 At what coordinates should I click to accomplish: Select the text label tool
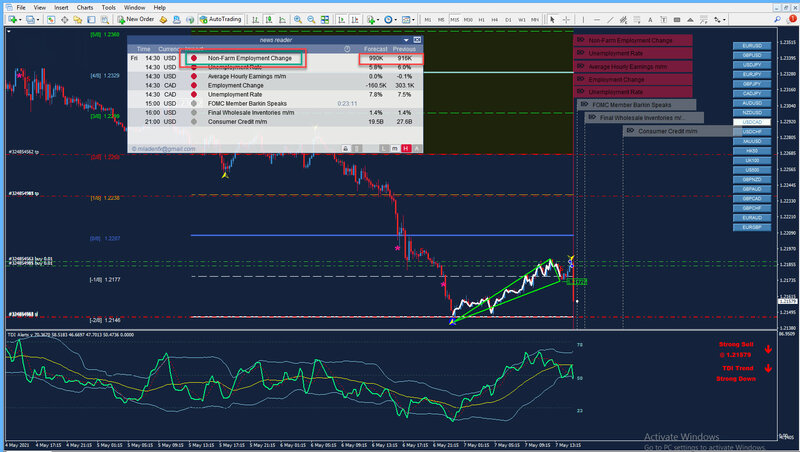point(650,19)
